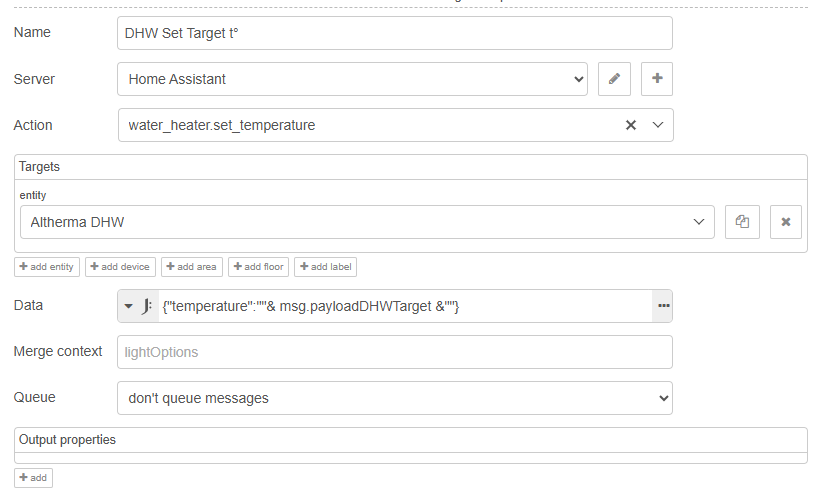The height and width of the screenshot is (488, 820).
Task: Focus the Merge context field
Action: (395, 352)
